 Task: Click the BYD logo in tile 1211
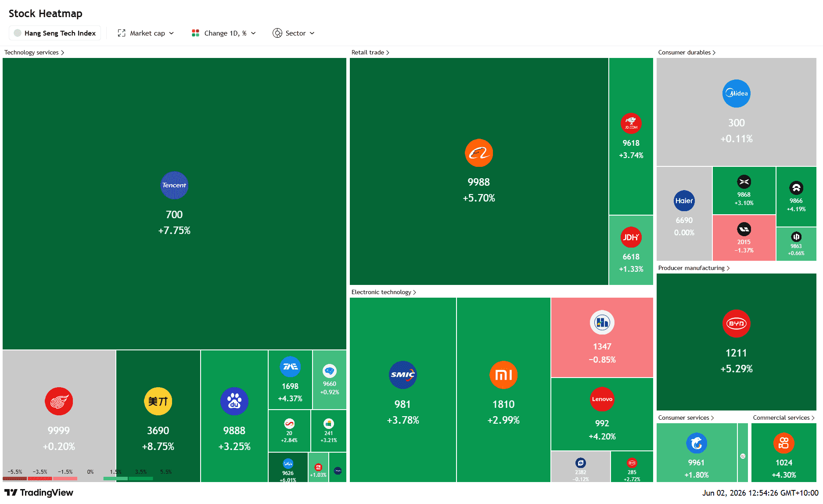coord(737,324)
